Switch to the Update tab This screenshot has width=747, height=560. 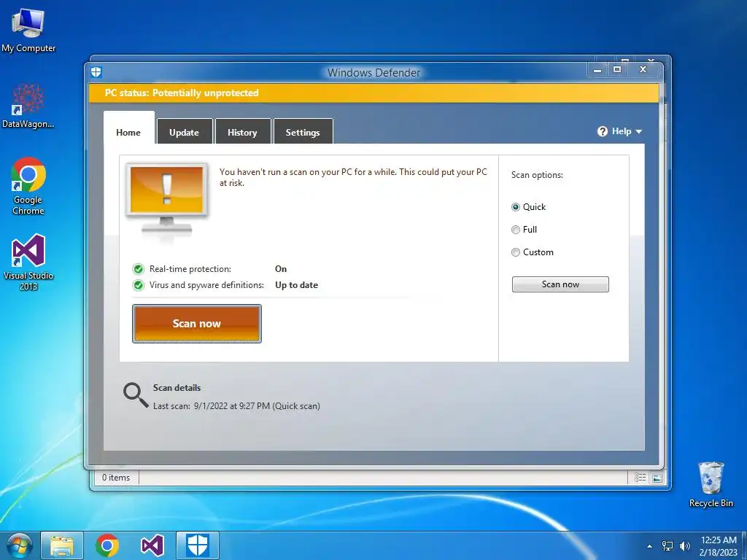pyautogui.click(x=185, y=133)
